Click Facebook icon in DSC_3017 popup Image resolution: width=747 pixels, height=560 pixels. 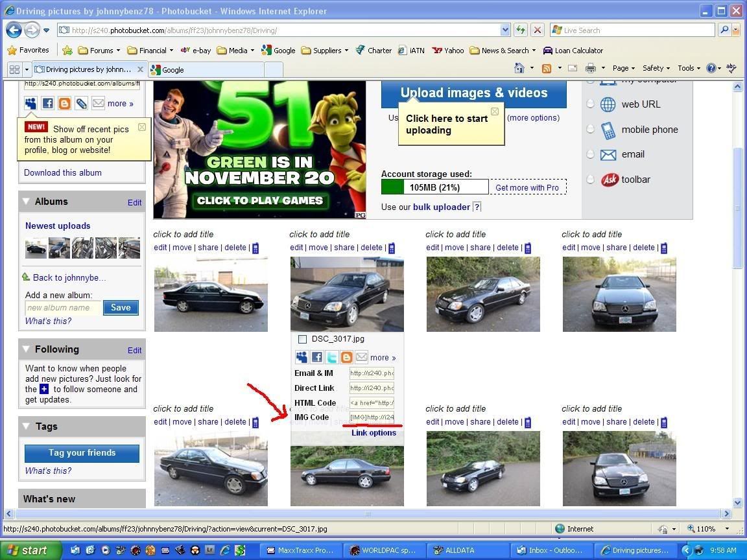[317, 357]
